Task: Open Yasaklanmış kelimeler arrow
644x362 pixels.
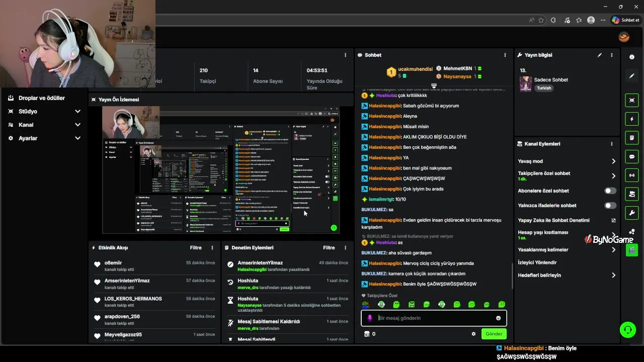Action: 613,250
